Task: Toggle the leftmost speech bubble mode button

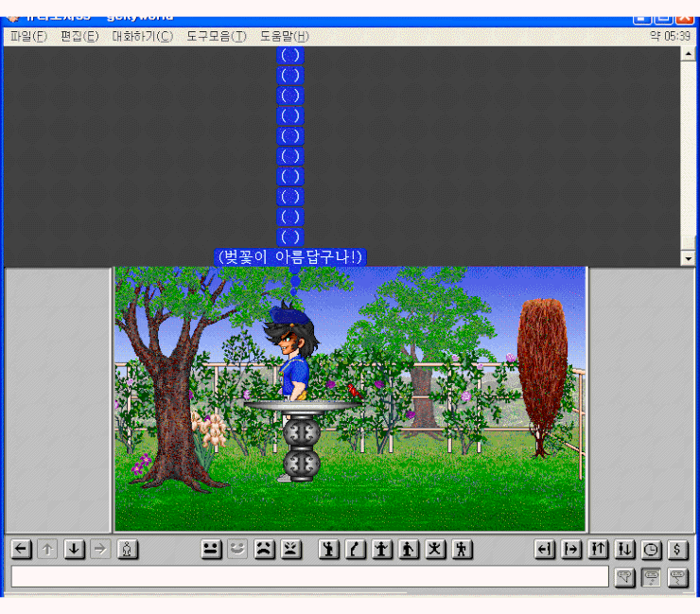Action: pyautogui.click(x=624, y=577)
